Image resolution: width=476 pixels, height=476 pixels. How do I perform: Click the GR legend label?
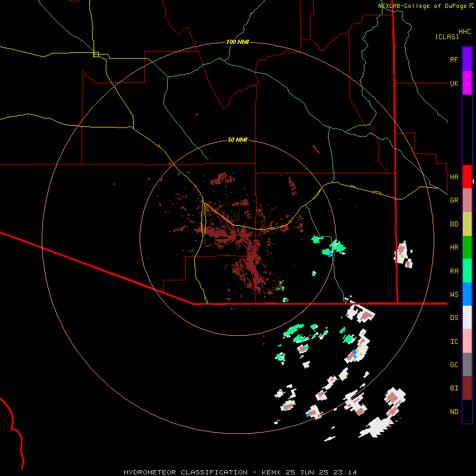tap(454, 200)
